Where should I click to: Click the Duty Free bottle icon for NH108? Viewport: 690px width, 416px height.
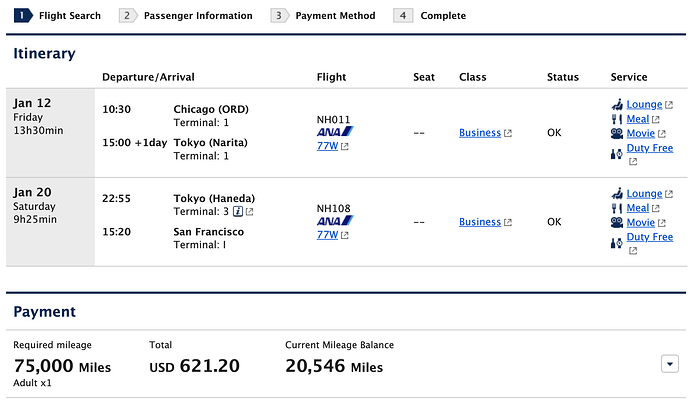(x=617, y=243)
